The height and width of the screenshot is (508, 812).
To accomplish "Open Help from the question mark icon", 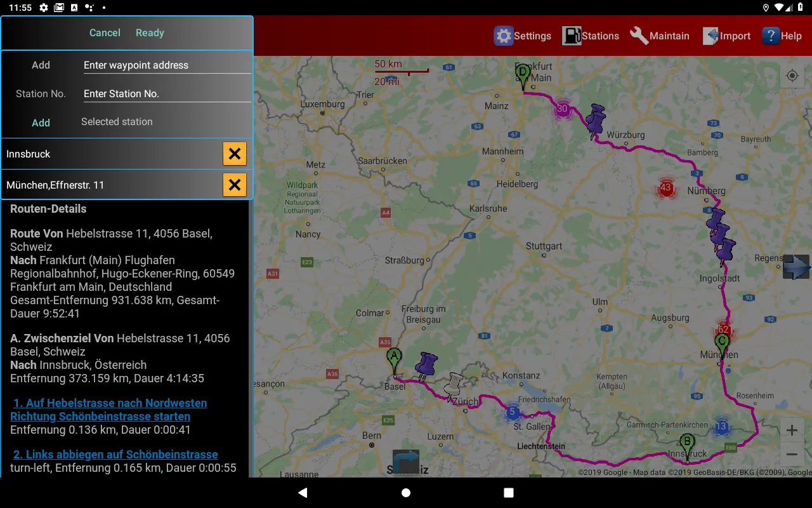I will coord(771,36).
